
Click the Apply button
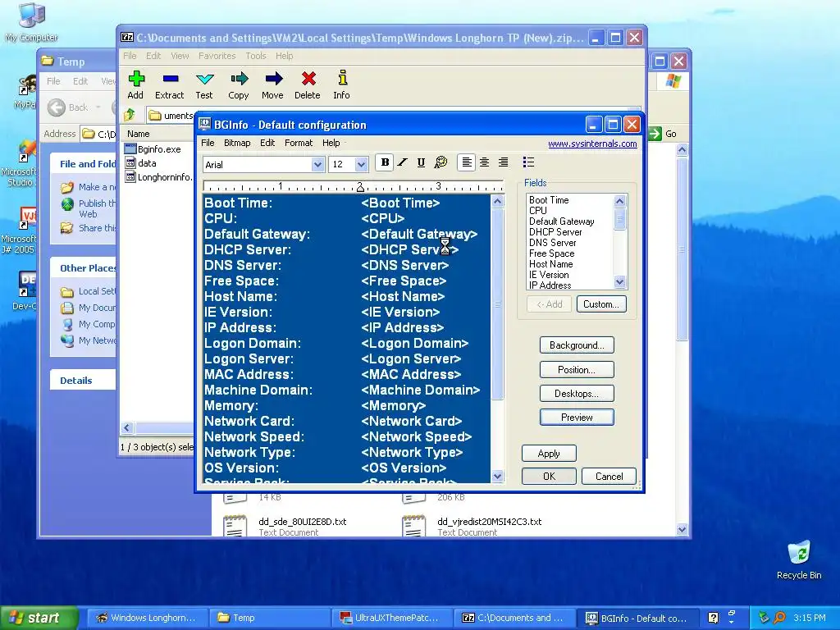click(x=549, y=454)
